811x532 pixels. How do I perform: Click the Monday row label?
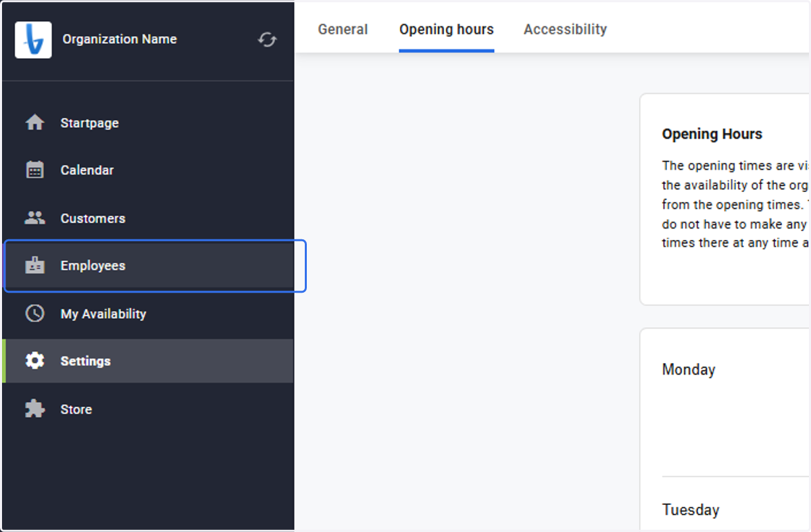tap(689, 370)
